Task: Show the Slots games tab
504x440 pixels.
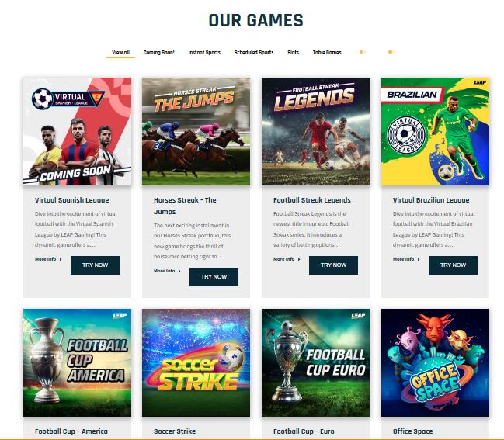Action: (293, 52)
